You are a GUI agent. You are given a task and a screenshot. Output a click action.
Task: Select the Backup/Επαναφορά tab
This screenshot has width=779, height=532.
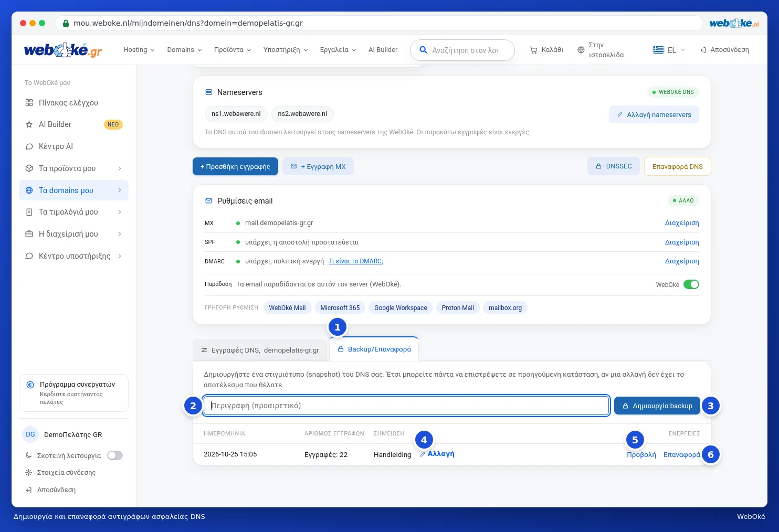click(x=374, y=349)
